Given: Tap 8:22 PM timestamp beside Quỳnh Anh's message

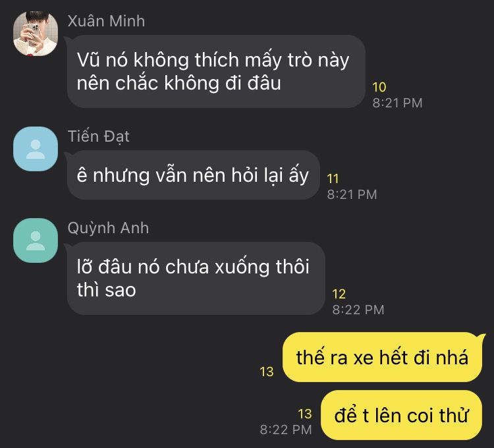Looking at the screenshot, I should pyautogui.click(x=358, y=310).
